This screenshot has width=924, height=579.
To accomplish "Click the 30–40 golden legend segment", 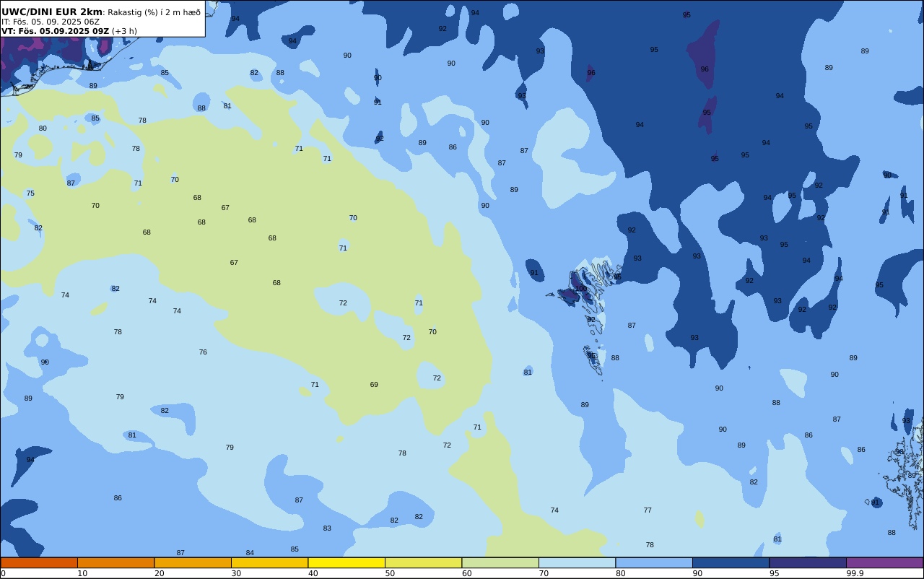I will (x=269, y=562).
